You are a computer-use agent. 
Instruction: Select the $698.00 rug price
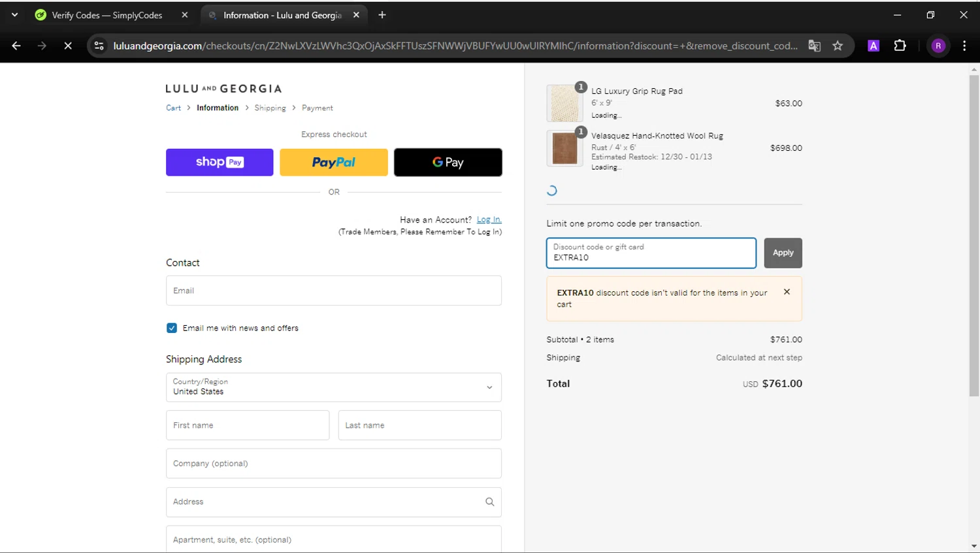[x=786, y=148]
